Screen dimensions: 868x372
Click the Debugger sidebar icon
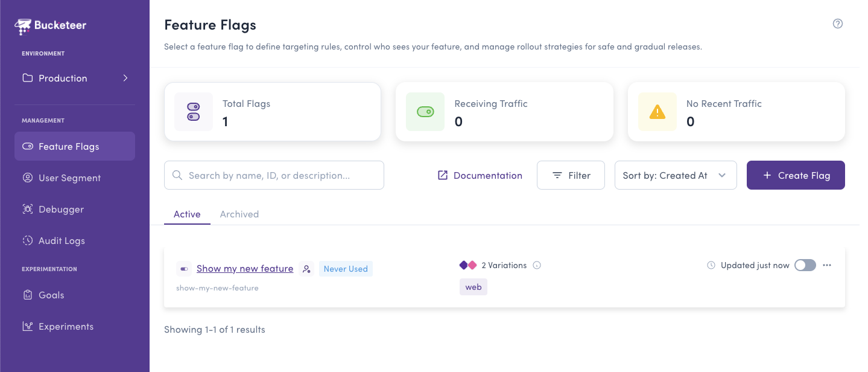coord(27,209)
